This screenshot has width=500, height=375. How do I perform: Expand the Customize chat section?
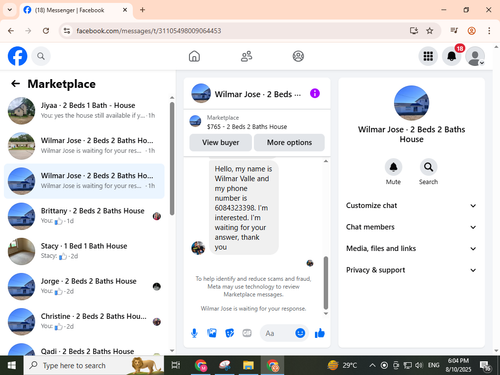(411, 205)
